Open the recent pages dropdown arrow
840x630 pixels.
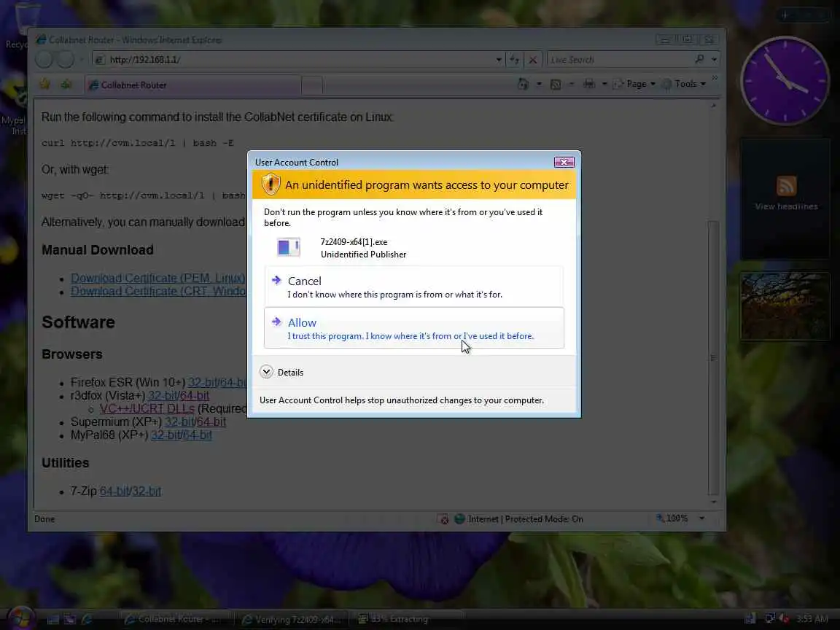[82, 60]
